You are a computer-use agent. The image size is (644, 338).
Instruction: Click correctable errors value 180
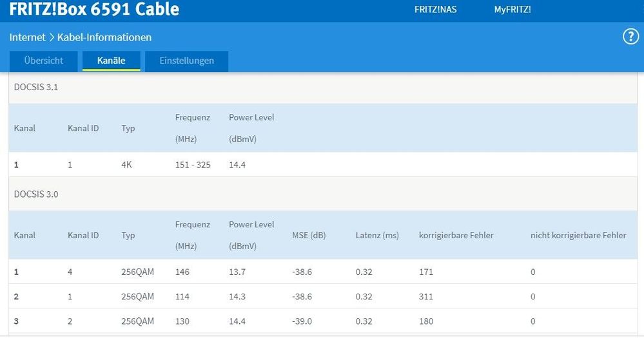click(x=426, y=321)
